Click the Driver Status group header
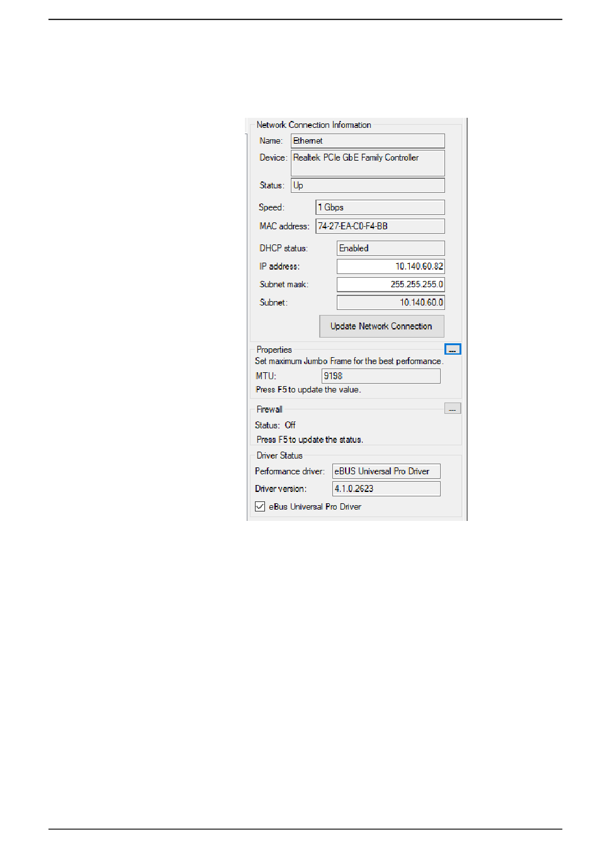 [x=279, y=455]
